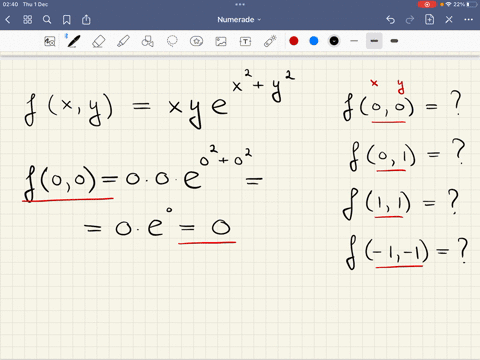Viewport: 480px width, 360px height.
Task: Expand the Numerade title dropdown
Action: (x=239, y=20)
